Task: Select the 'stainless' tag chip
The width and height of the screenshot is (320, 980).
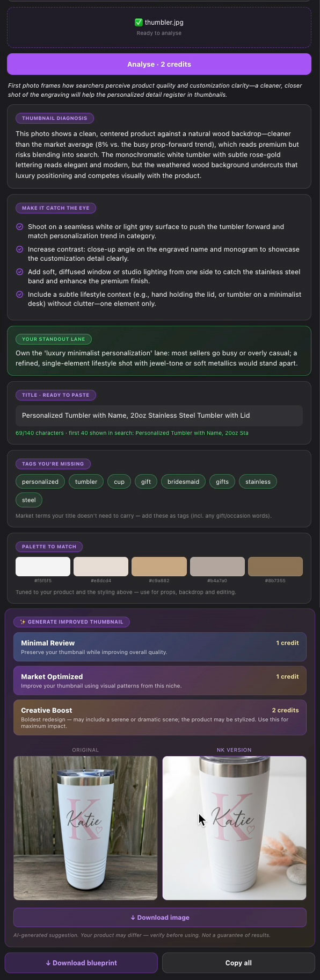Action: (258, 482)
